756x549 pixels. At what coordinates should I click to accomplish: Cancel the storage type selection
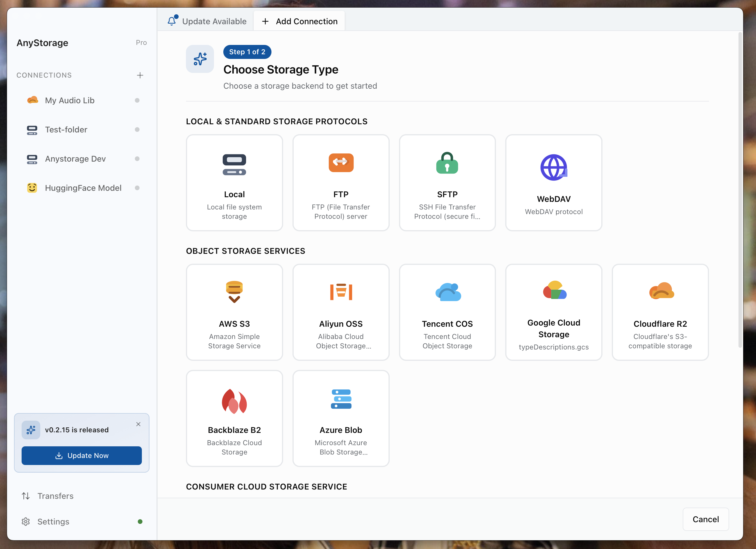pyautogui.click(x=706, y=519)
